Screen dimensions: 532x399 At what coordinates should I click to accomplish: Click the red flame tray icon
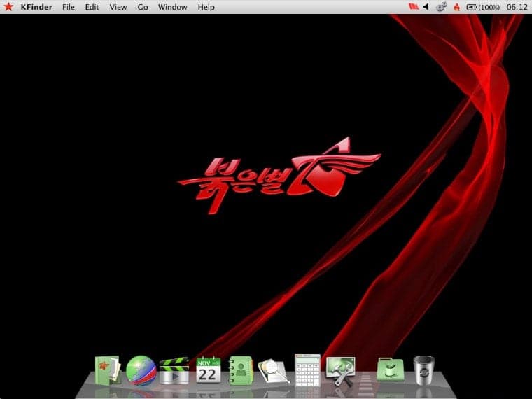[x=457, y=7]
